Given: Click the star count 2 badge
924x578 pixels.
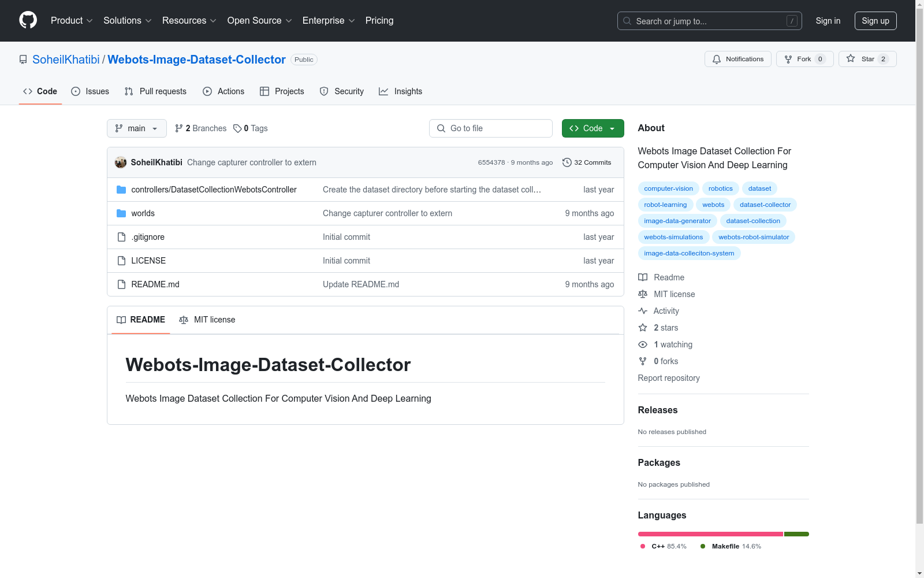Looking at the screenshot, I should tap(883, 59).
